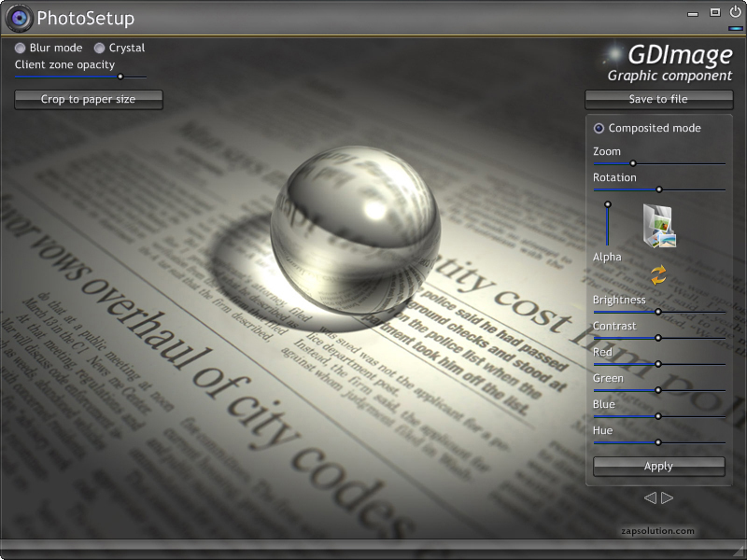Click the Blue slider handle

point(658,416)
